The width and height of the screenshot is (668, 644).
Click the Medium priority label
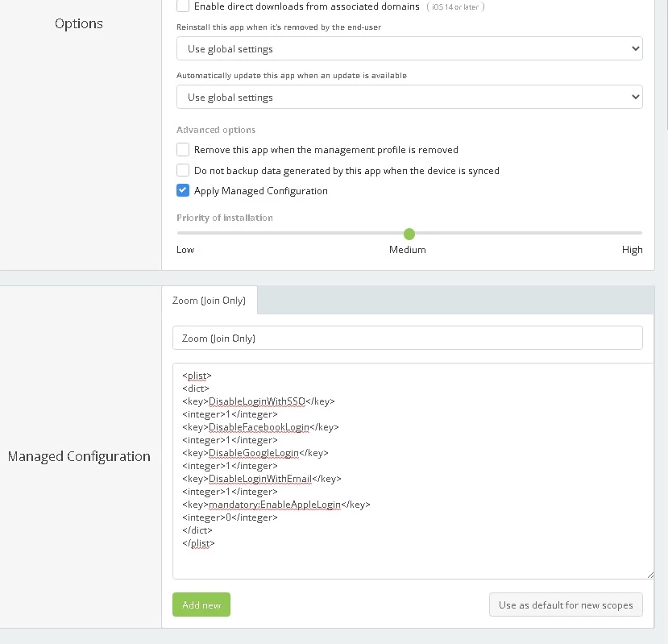click(407, 250)
